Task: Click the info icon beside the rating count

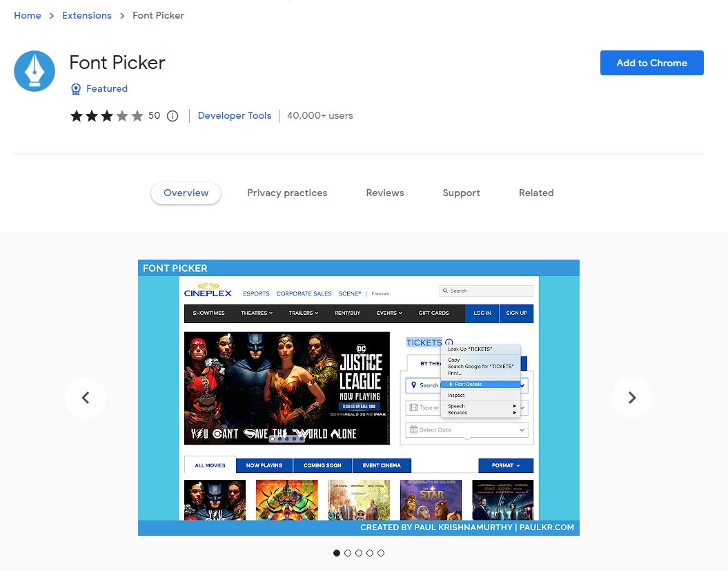Action: tap(172, 116)
